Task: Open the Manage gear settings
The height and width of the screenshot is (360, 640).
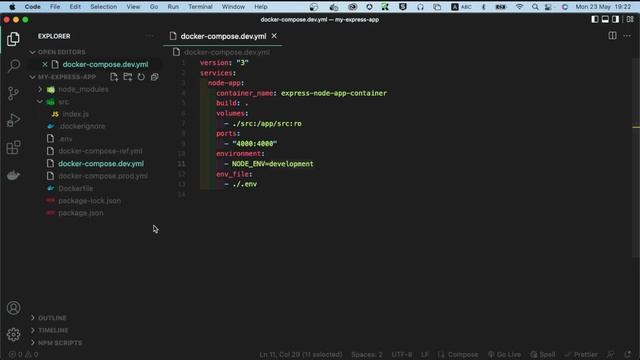Action: tap(13, 335)
